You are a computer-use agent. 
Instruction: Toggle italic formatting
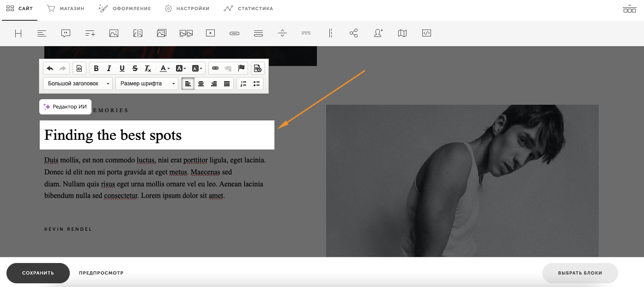tap(109, 68)
